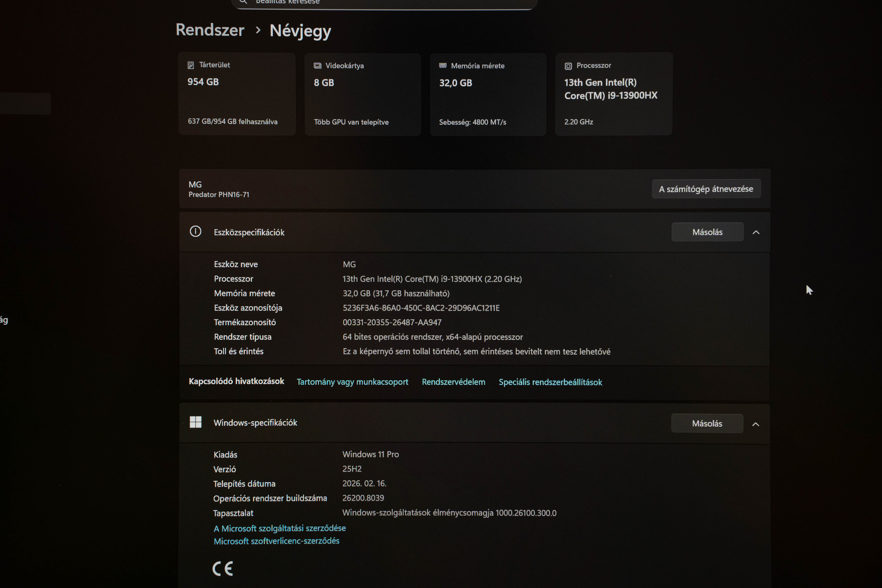This screenshot has height=588, width=882.
Task: Collapse the Eszközspecifikációk section chevron
Action: pos(756,232)
